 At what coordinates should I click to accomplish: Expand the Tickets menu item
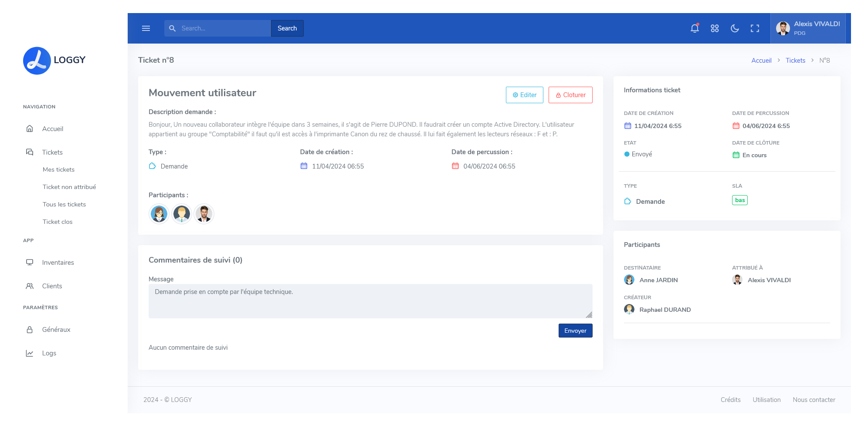point(52,152)
